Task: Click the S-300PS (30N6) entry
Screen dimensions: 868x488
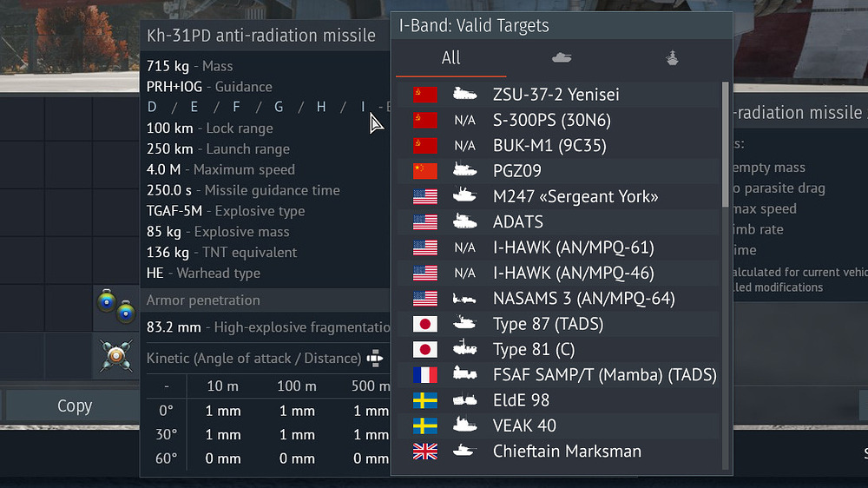Action: (558, 120)
